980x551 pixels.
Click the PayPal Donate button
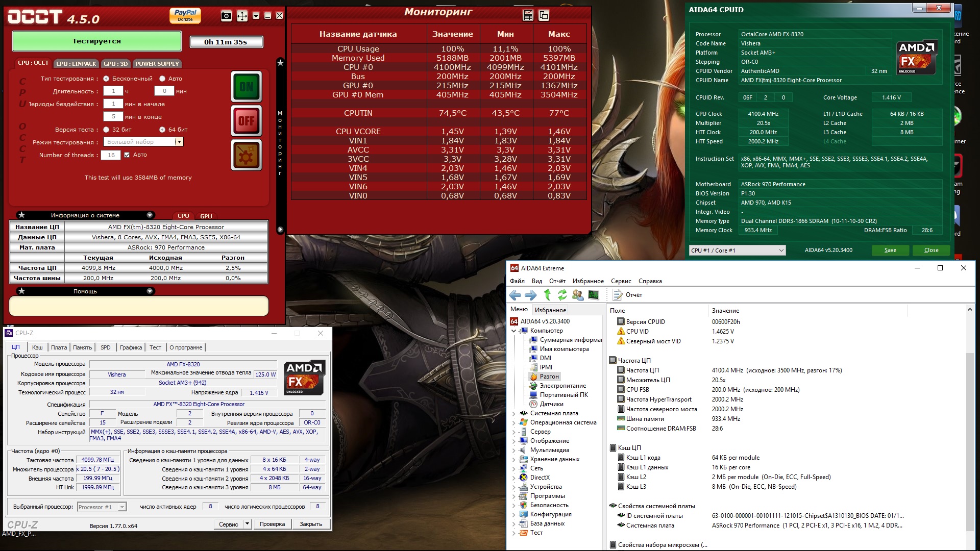pyautogui.click(x=185, y=15)
